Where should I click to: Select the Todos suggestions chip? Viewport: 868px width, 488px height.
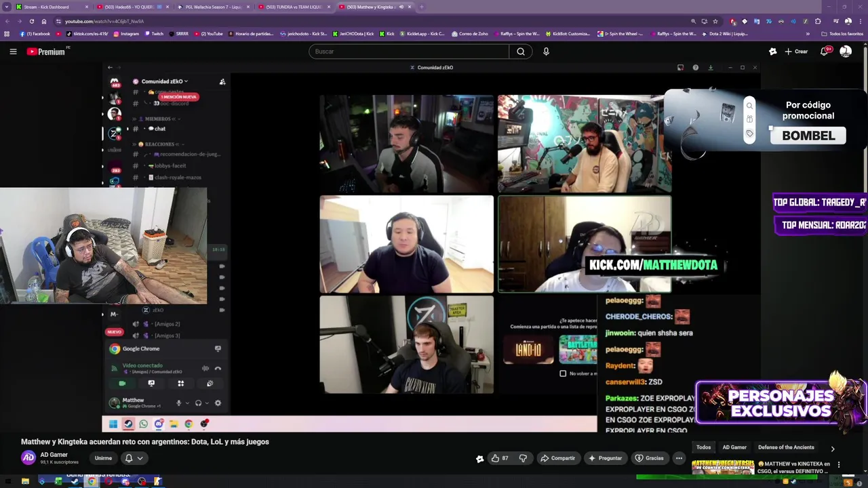point(704,447)
